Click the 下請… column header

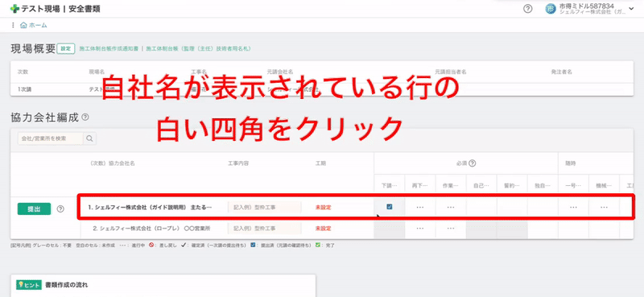pos(390,186)
